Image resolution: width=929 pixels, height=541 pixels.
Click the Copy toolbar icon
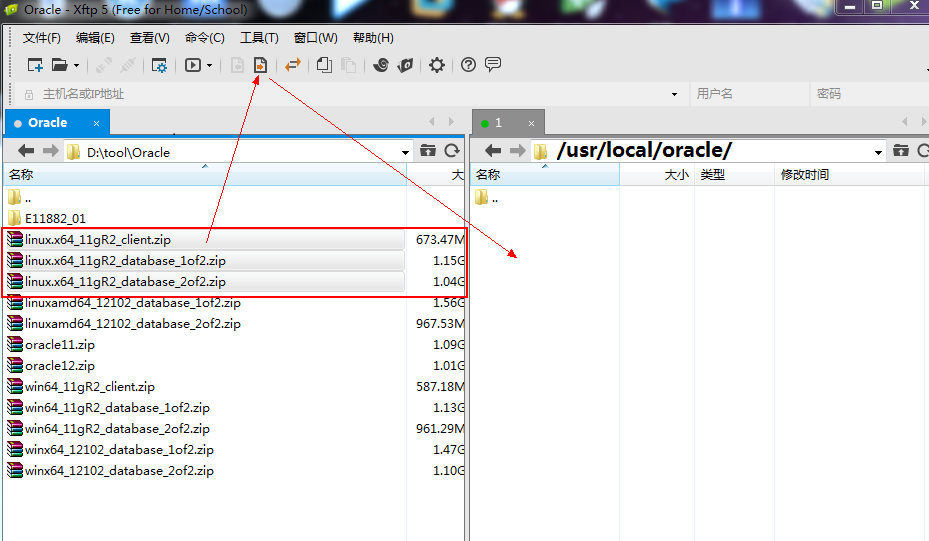[x=324, y=65]
